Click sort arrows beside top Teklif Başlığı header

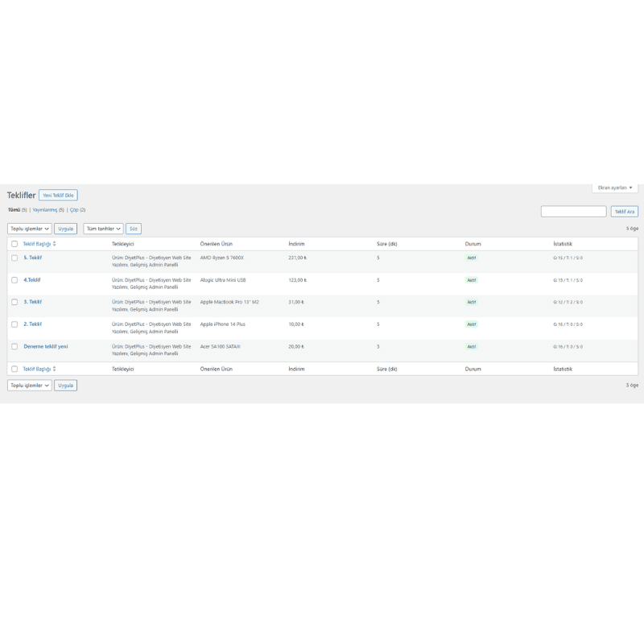click(55, 243)
